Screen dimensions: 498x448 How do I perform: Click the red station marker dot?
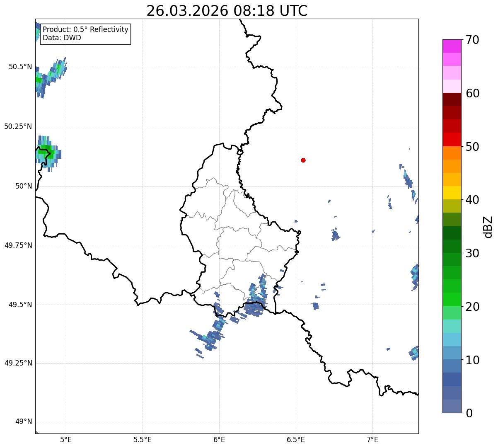click(303, 160)
